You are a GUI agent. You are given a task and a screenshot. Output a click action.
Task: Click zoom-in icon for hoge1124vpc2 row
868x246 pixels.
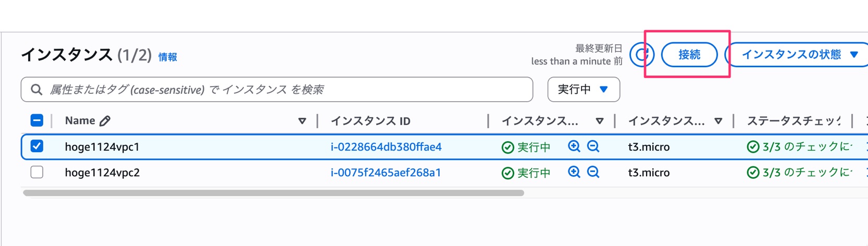point(574,172)
